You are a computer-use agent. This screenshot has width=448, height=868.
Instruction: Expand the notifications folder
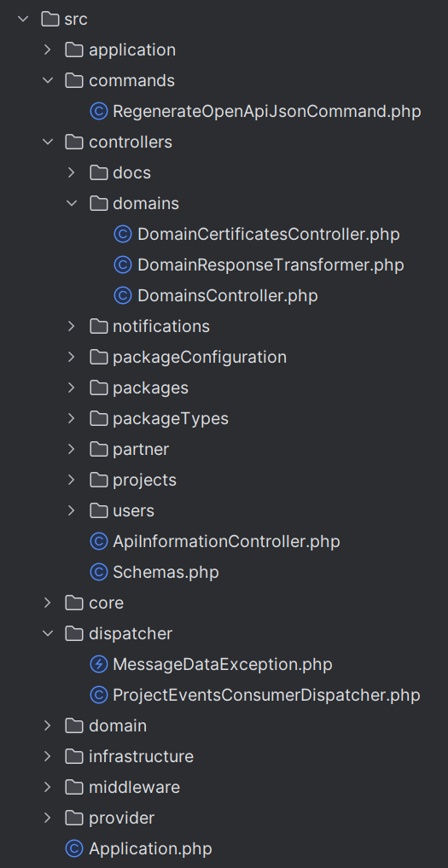(x=72, y=327)
